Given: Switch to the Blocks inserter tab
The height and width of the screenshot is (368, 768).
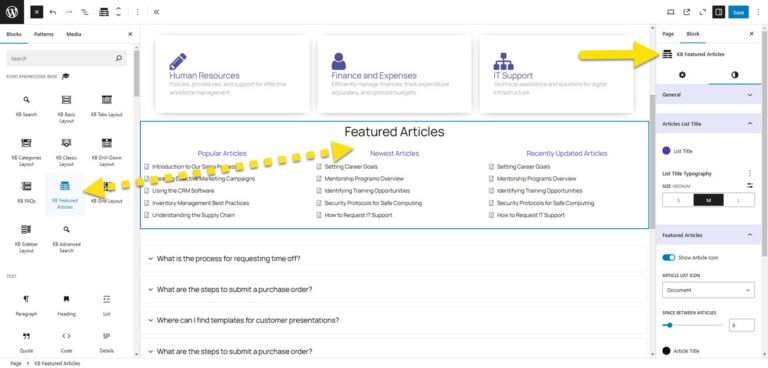Looking at the screenshot, I should pyautogui.click(x=14, y=34).
